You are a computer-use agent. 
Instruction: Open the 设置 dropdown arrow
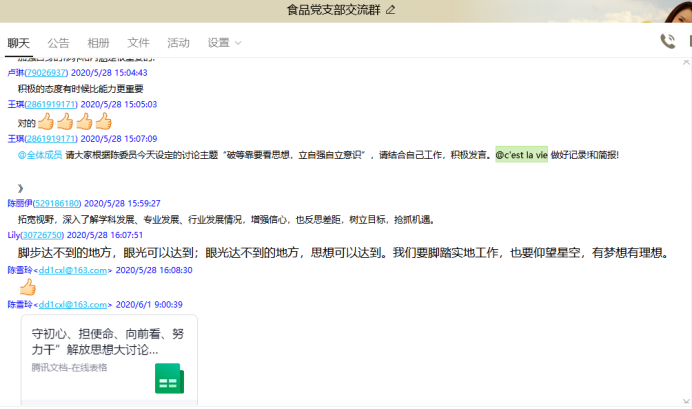click(x=237, y=43)
